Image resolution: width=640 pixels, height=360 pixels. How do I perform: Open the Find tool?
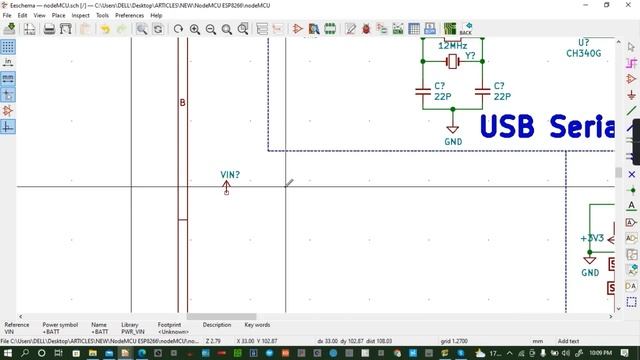141,29
